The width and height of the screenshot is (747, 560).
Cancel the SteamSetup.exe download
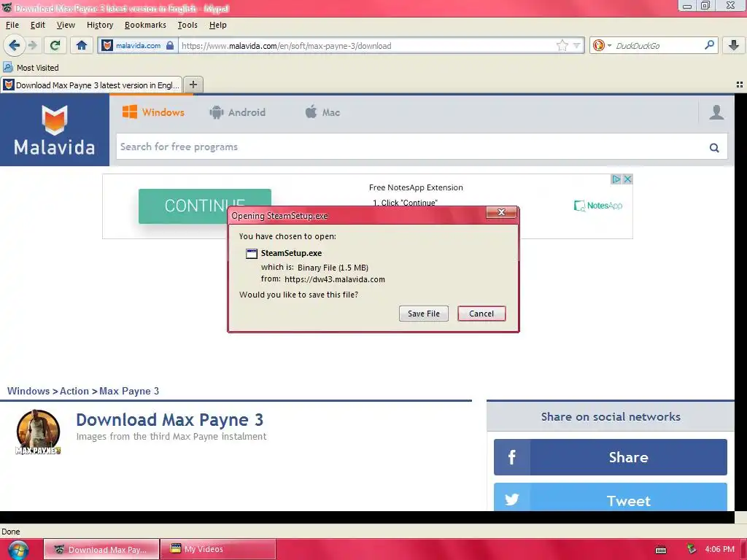pos(481,314)
